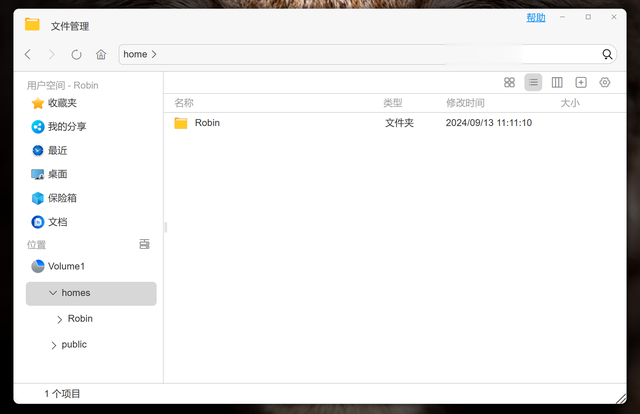Click chevron after home in path bar
The width and height of the screenshot is (640, 414).
(x=154, y=54)
